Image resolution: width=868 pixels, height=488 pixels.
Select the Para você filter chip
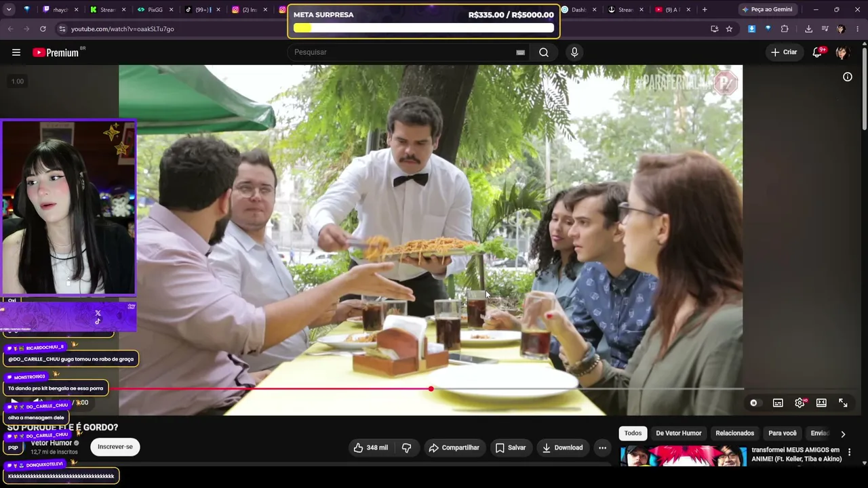click(x=783, y=433)
